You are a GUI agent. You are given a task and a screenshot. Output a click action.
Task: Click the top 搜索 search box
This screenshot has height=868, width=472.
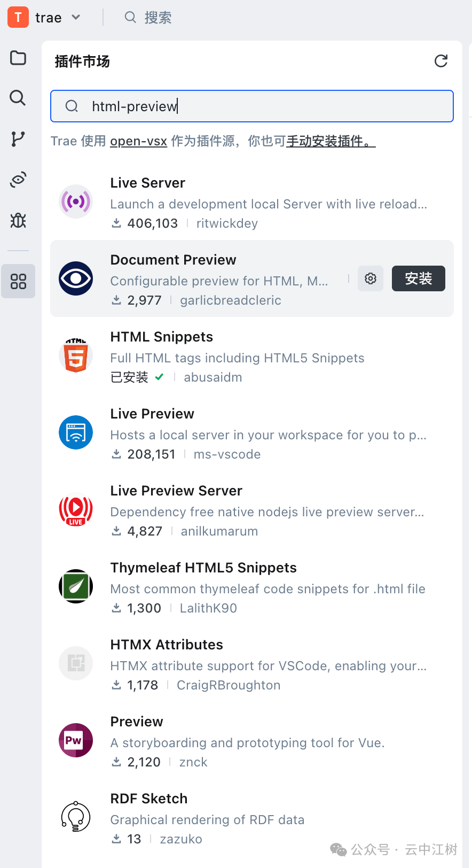(x=148, y=17)
